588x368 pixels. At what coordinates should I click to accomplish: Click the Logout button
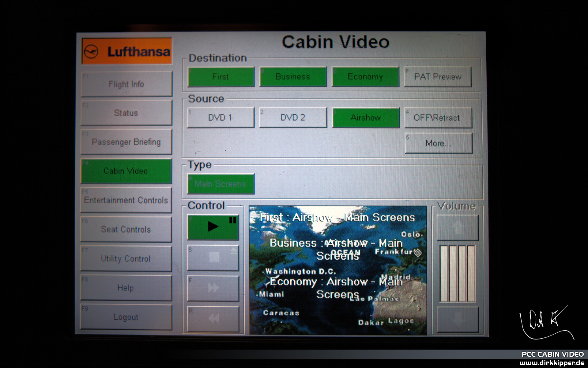(126, 317)
